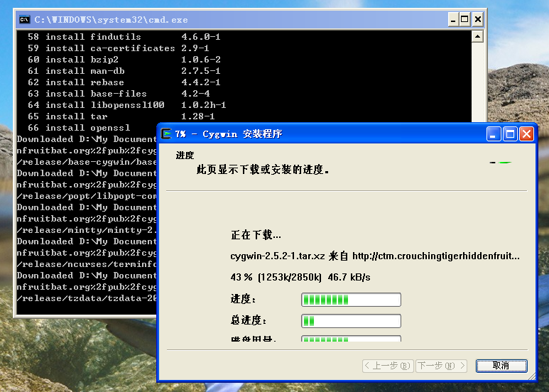The height and width of the screenshot is (392, 549).
Task: Click the 进度: label beside the file progress bar
Action: point(244,299)
